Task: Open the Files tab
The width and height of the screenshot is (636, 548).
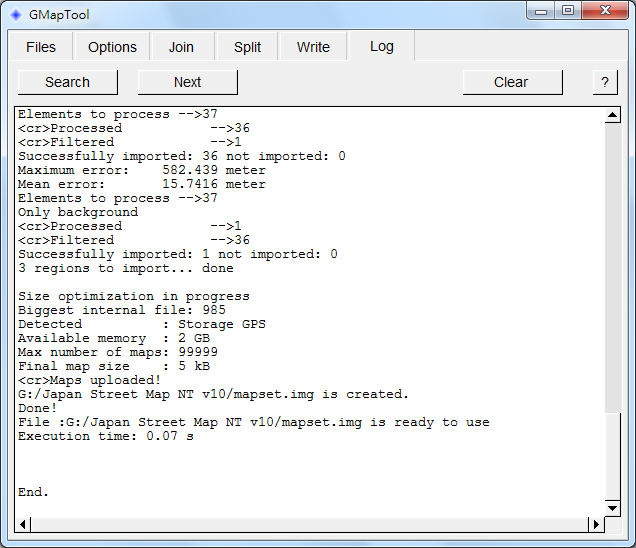Action: (x=41, y=47)
